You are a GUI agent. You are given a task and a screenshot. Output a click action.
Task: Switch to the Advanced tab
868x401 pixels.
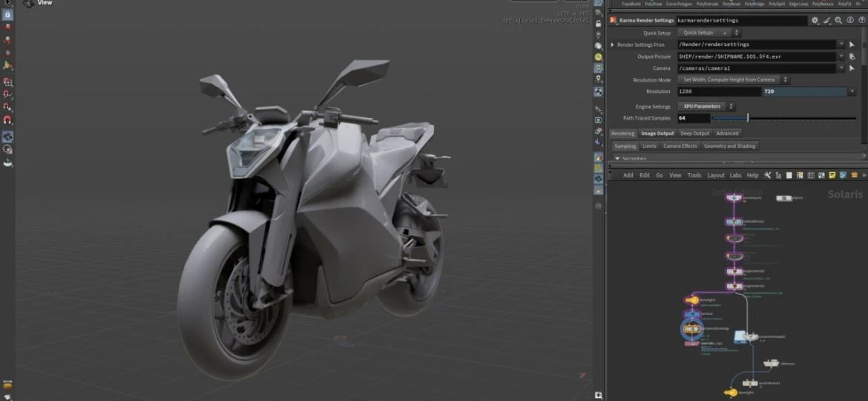point(727,134)
